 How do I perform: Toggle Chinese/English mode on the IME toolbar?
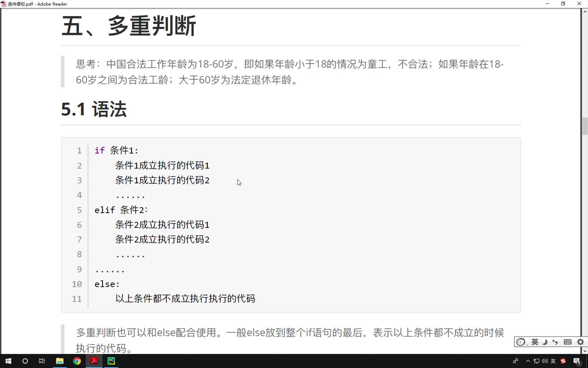[535, 342]
